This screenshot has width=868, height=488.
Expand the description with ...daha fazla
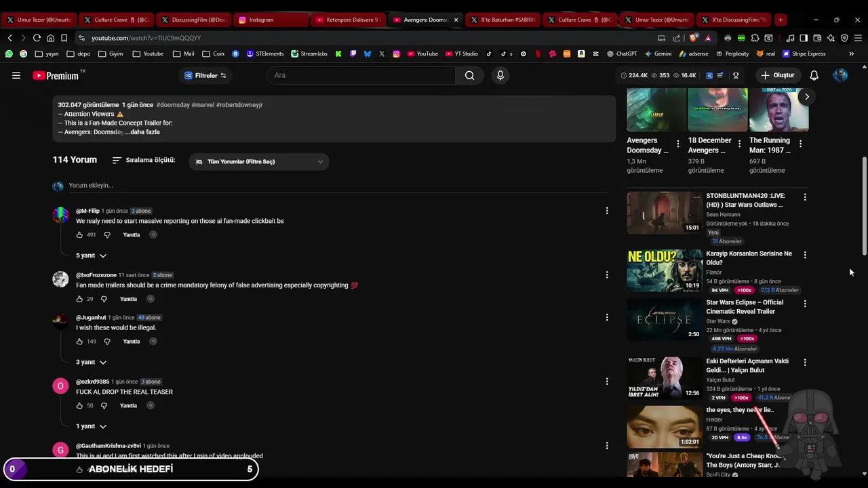(142, 132)
